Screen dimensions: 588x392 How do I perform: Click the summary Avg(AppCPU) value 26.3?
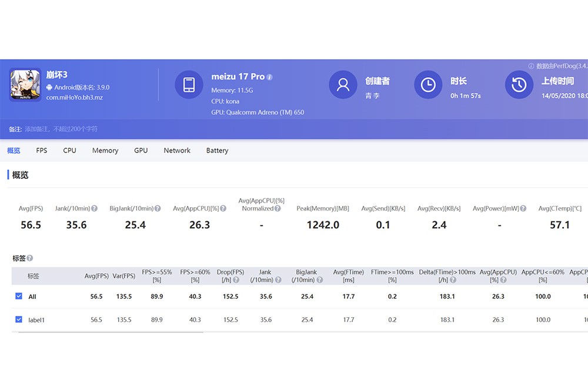tap(199, 225)
